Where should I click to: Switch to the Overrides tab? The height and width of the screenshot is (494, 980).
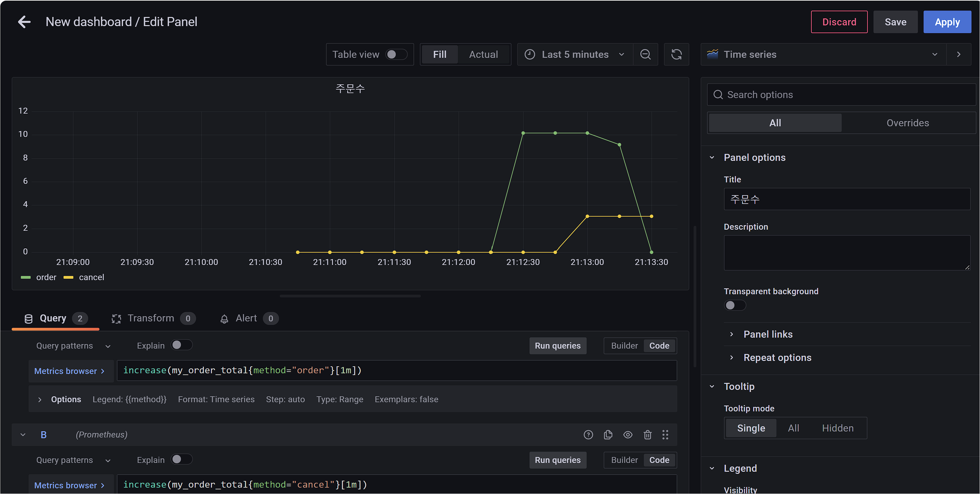tap(907, 123)
